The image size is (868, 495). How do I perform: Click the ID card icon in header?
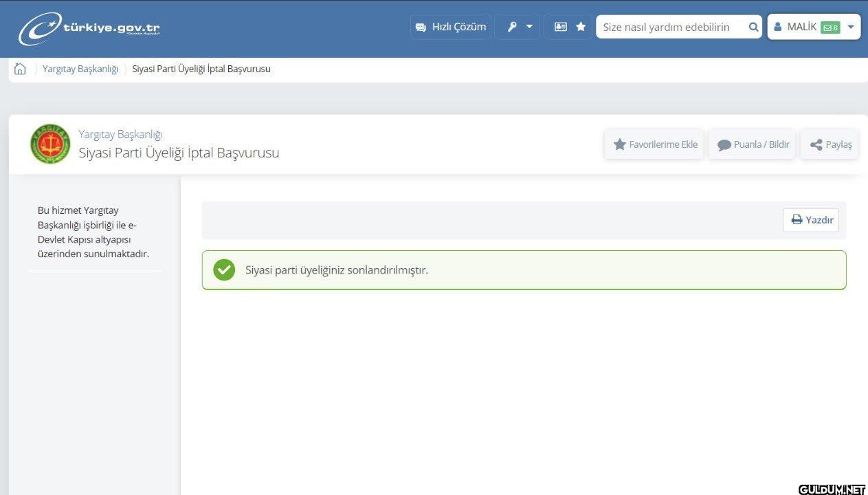click(x=561, y=27)
